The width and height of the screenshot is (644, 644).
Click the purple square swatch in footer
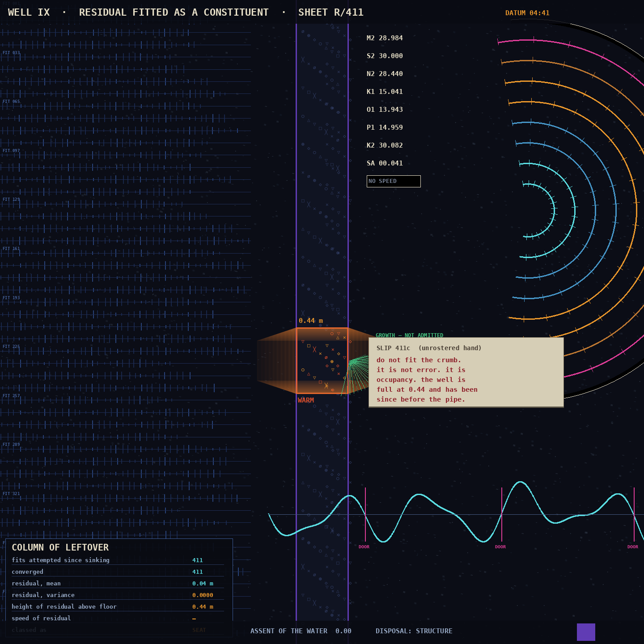tap(586, 632)
